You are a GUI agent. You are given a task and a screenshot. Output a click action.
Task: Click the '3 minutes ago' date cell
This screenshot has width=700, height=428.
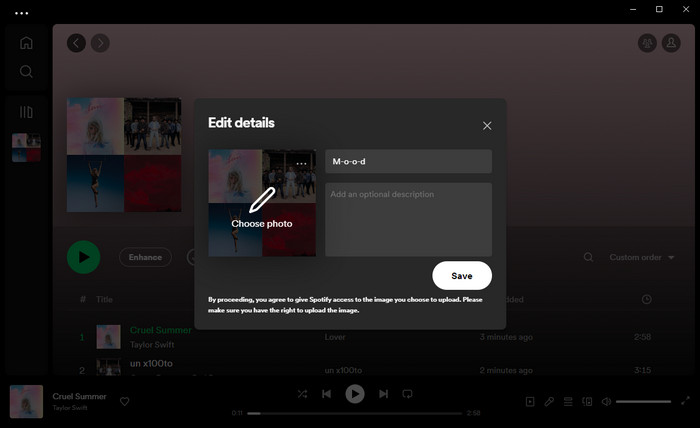point(506,337)
